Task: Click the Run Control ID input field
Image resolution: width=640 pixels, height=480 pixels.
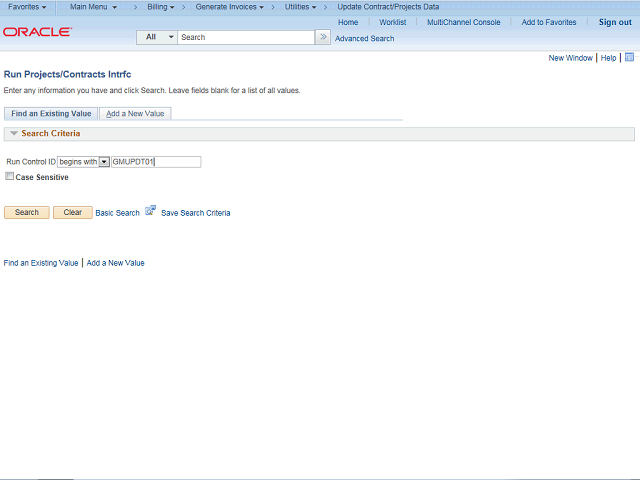Action: [x=156, y=162]
